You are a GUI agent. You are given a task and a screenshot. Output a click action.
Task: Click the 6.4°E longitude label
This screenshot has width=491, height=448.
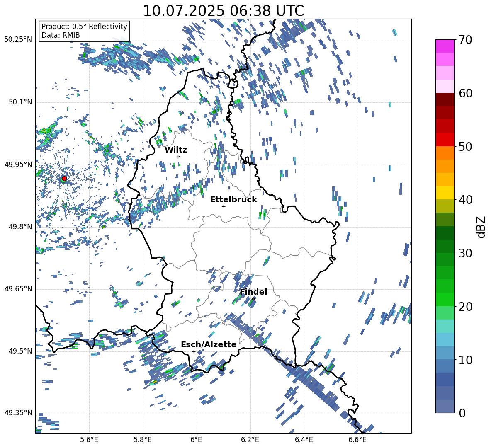tap(304, 440)
